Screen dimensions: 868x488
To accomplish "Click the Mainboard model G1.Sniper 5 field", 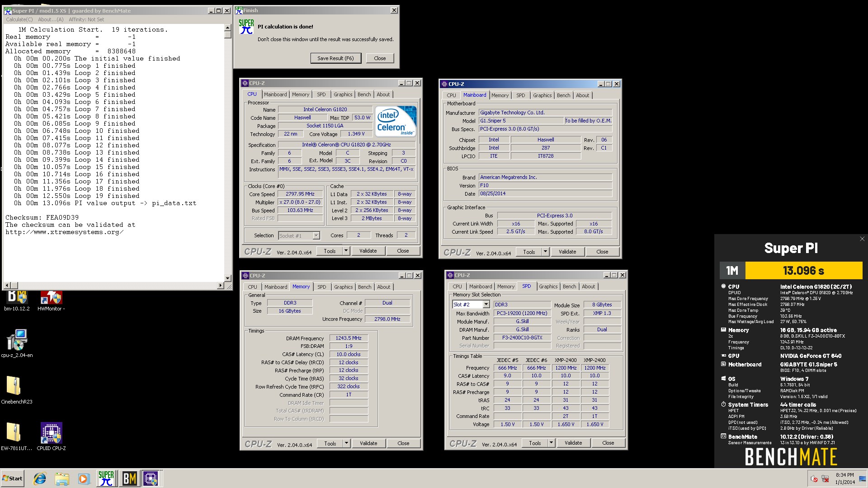I will click(x=521, y=121).
